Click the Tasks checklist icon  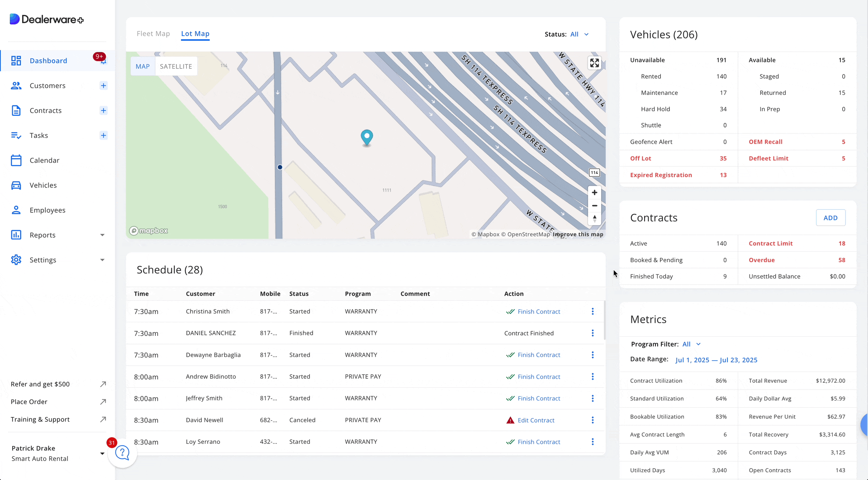point(16,135)
